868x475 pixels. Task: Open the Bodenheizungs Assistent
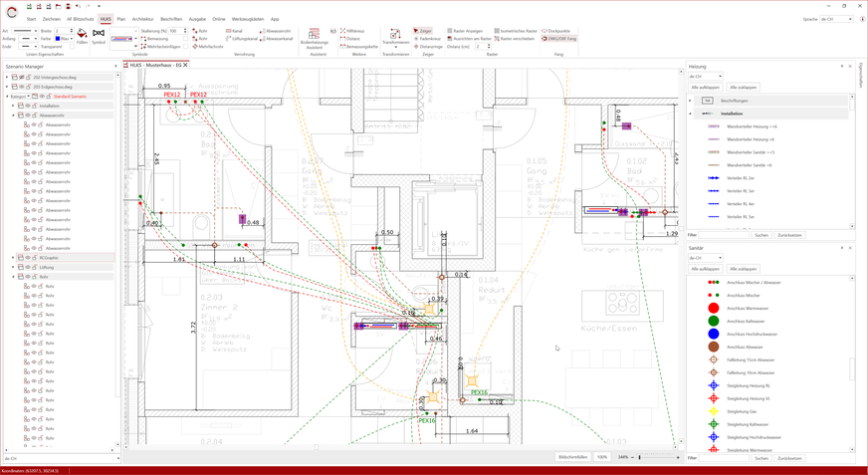pyautogui.click(x=314, y=38)
